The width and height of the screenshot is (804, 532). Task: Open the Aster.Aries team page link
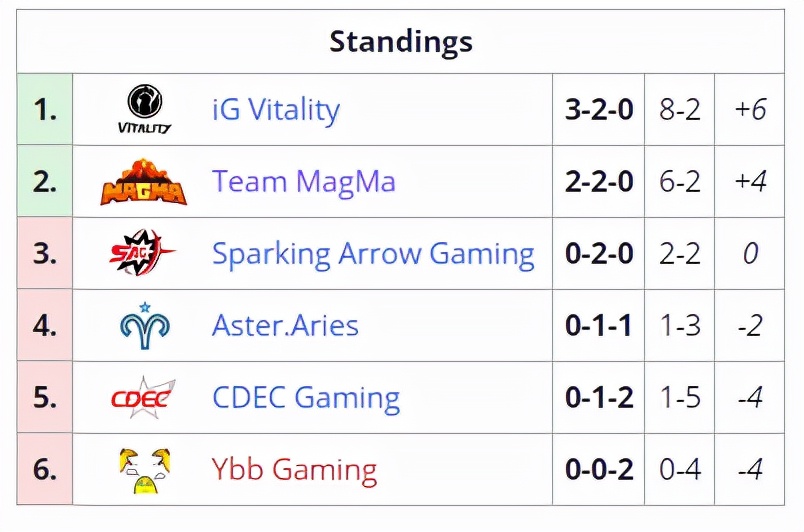pos(285,325)
